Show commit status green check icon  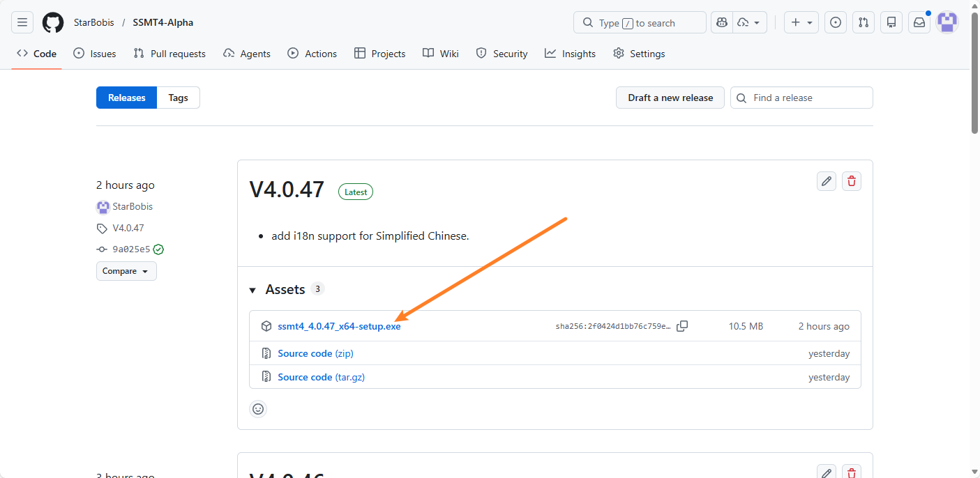pyautogui.click(x=158, y=249)
